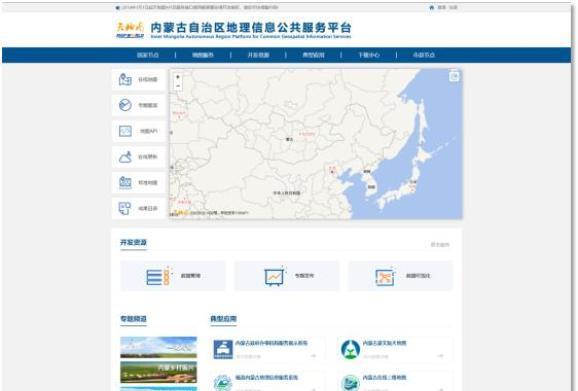Open the 3D map app title link
Image resolution: width=578 pixels, height=391 pixels.
coord(384,377)
